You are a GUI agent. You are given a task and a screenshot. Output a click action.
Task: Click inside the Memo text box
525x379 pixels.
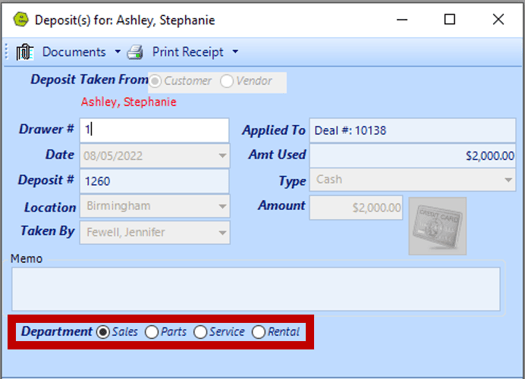click(256, 289)
